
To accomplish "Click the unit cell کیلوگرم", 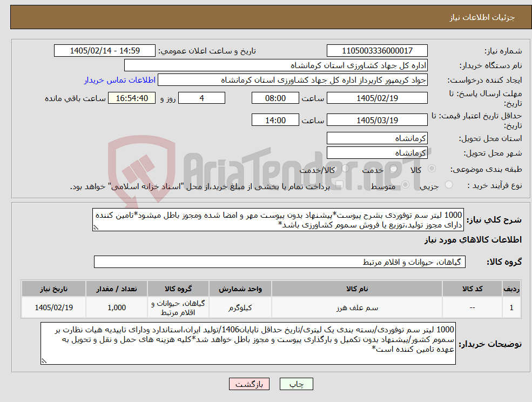I will click(x=240, y=307).
